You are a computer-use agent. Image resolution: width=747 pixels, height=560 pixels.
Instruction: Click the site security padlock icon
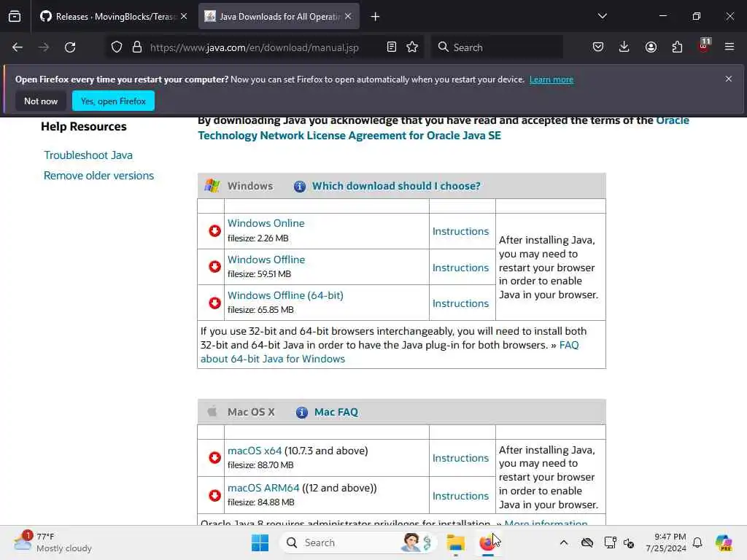click(x=137, y=47)
